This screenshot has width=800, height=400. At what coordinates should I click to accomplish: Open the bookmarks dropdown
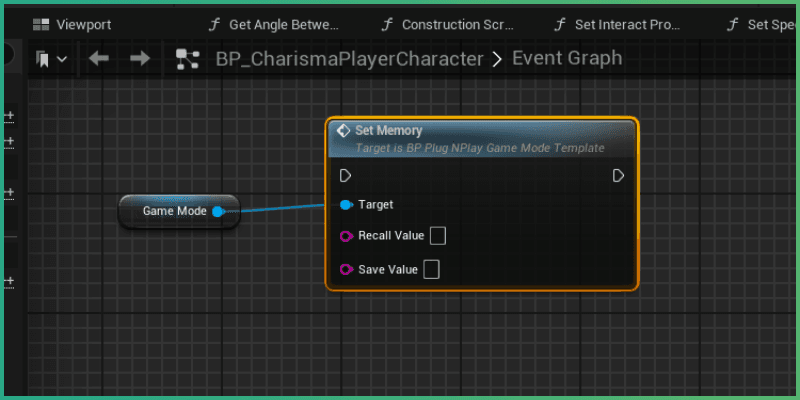pyautogui.click(x=52, y=59)
